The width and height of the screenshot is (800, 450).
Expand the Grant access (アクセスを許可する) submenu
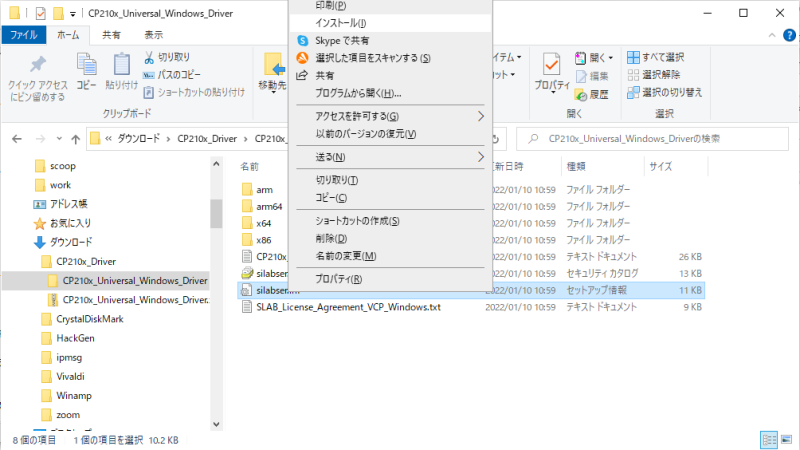pyautogui.click(x=481, y=116)
